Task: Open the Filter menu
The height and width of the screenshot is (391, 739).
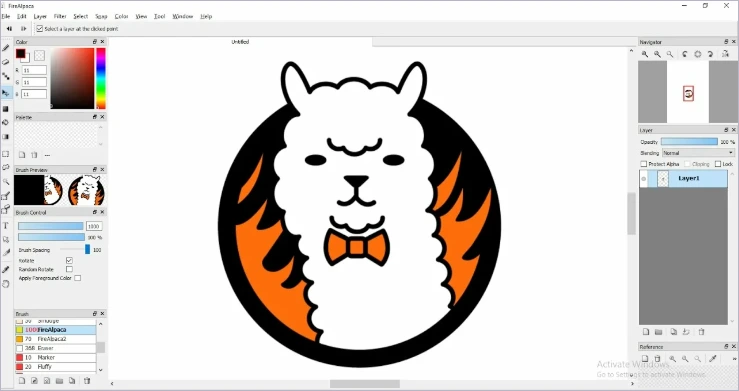Action: (x=60, y=16)
